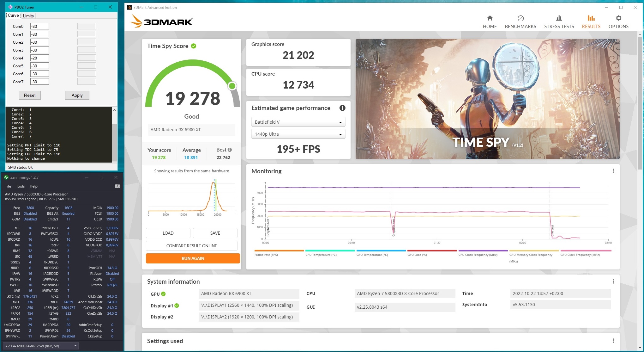This screenshot has height=352, width=644.
Task: Click the orange RUN AGAIN button
Action: (193, 258)
